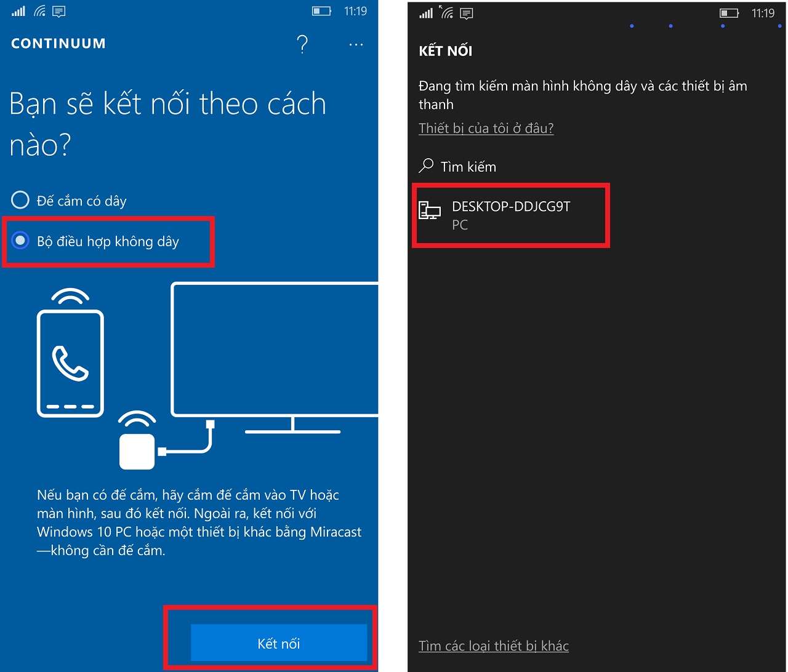Tap the phone illustration with handset icon
This screenshot has width=788, height=672.
(70, 353)
